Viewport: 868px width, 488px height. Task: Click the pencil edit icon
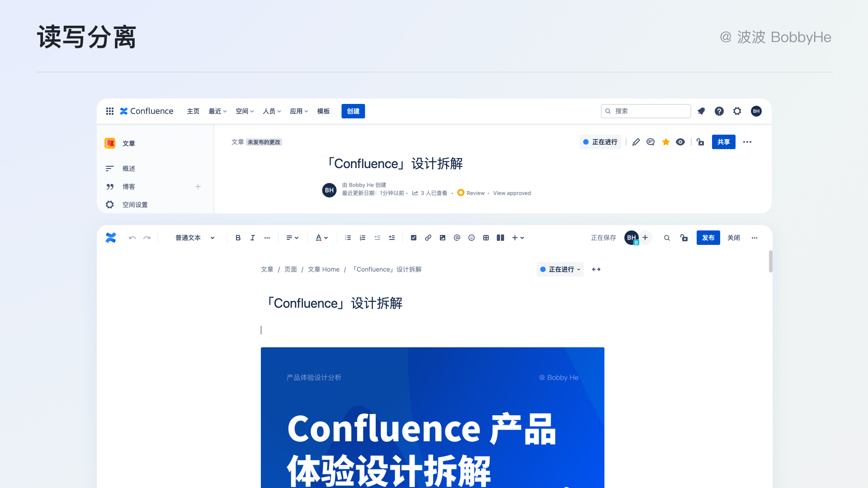tap(636, 142)
